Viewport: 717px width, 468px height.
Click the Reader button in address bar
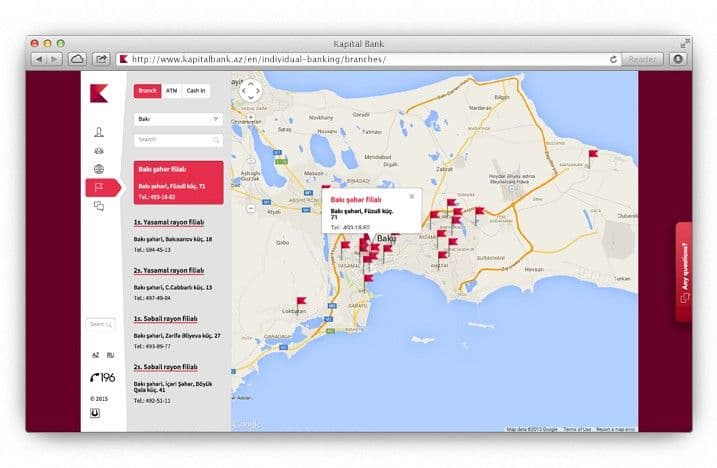point(642,59)
